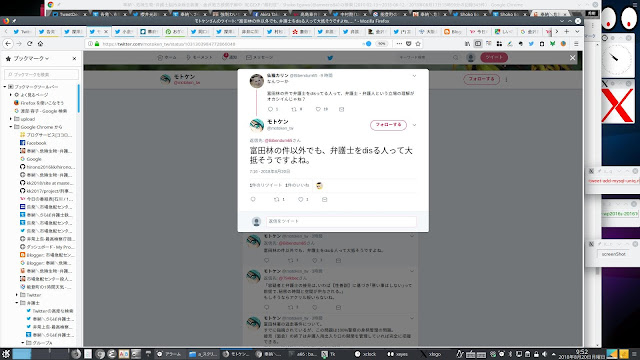
Task: Close the active Firefox tab
Action: pyautogui.click(x=106, y=31)
